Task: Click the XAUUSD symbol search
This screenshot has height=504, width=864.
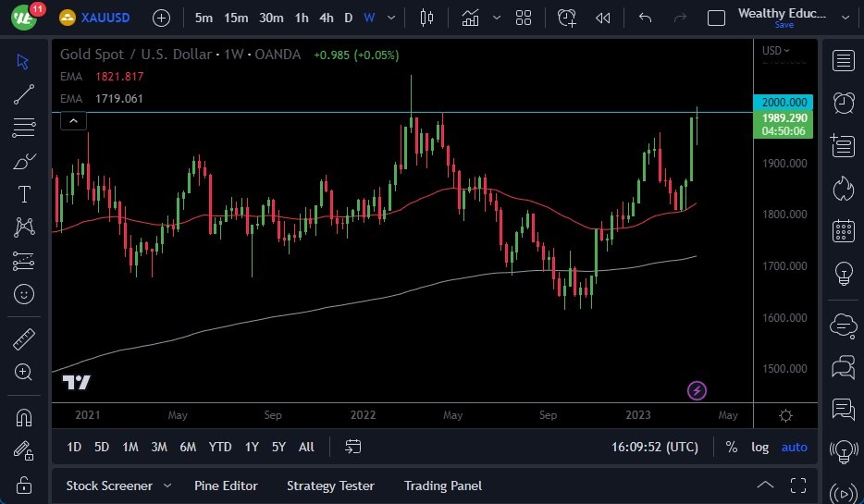Action: click(105, 18)
